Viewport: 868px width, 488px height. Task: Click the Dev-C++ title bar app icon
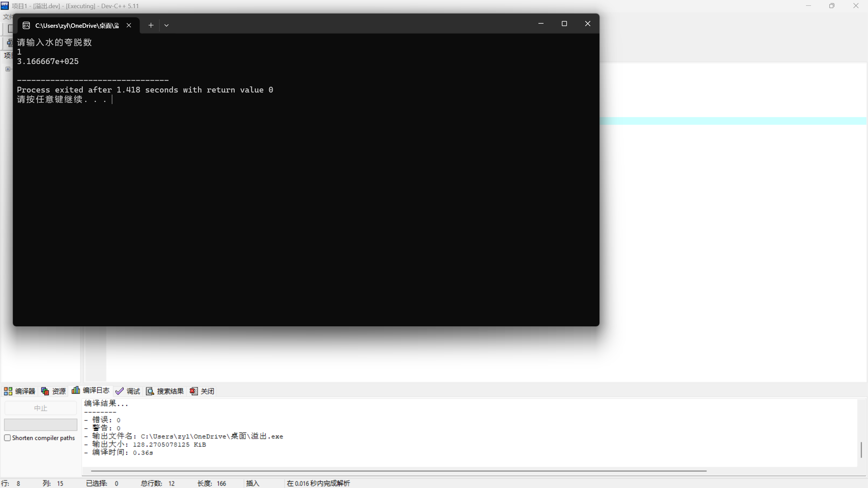5,6
